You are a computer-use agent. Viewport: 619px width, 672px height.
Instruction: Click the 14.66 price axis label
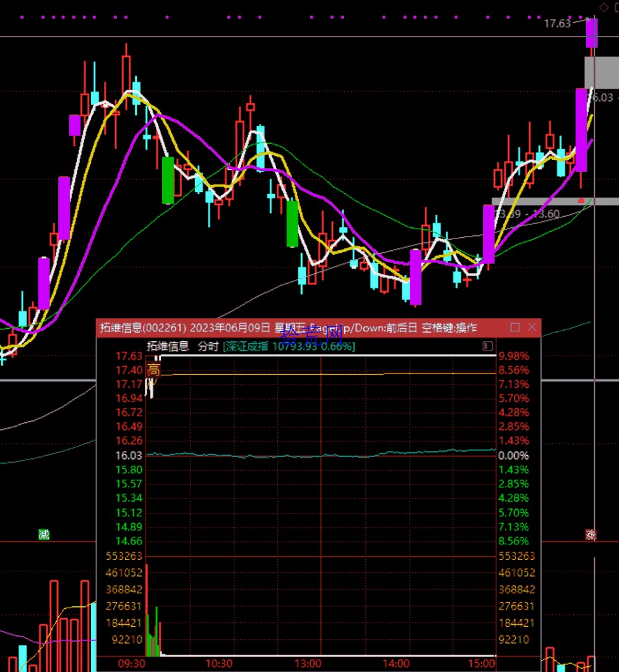pyautogui.click(x=129, y=541)
